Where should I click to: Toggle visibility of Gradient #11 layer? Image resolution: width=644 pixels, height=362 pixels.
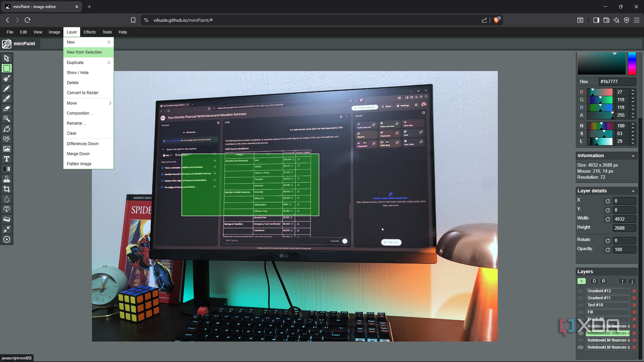580,298
